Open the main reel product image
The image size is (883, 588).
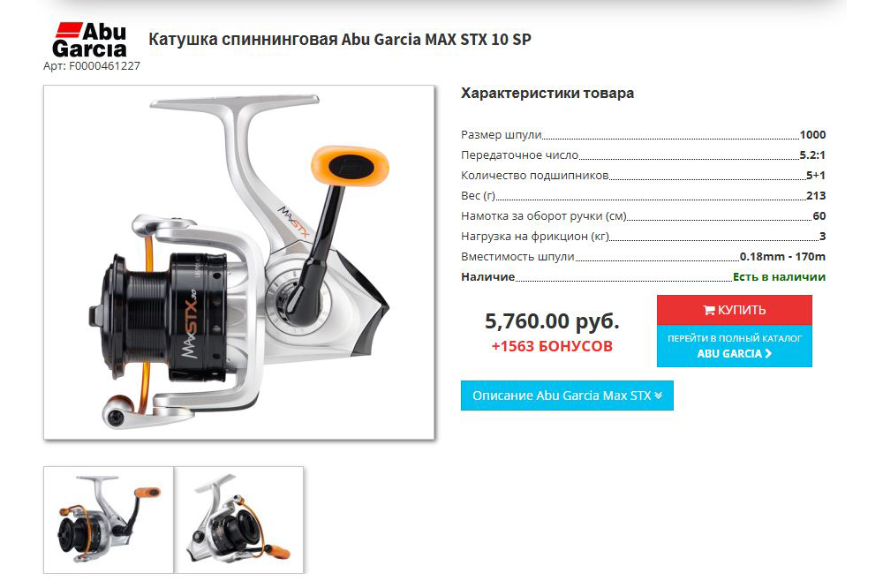tap(239, 262)
